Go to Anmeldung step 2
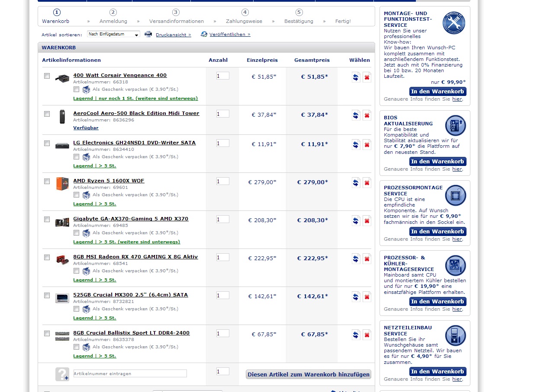This screenshot has width=534, height=392. click(x=113, y=16)
